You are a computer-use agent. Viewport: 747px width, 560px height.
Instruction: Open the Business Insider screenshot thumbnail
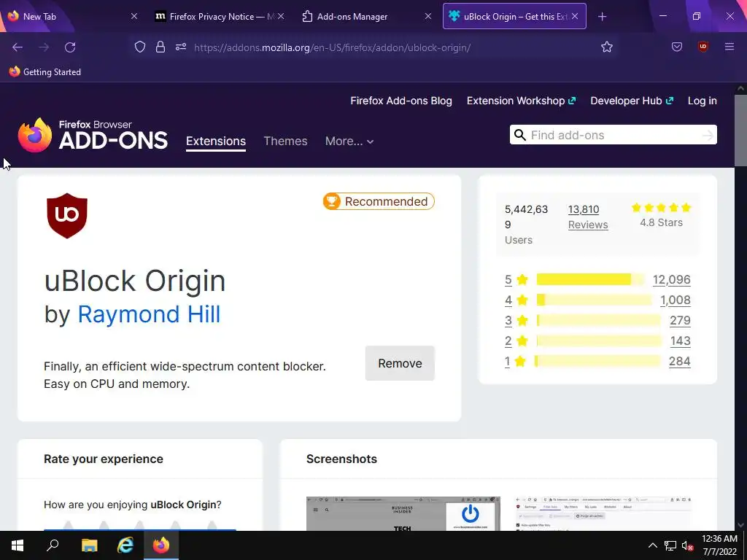403,514
